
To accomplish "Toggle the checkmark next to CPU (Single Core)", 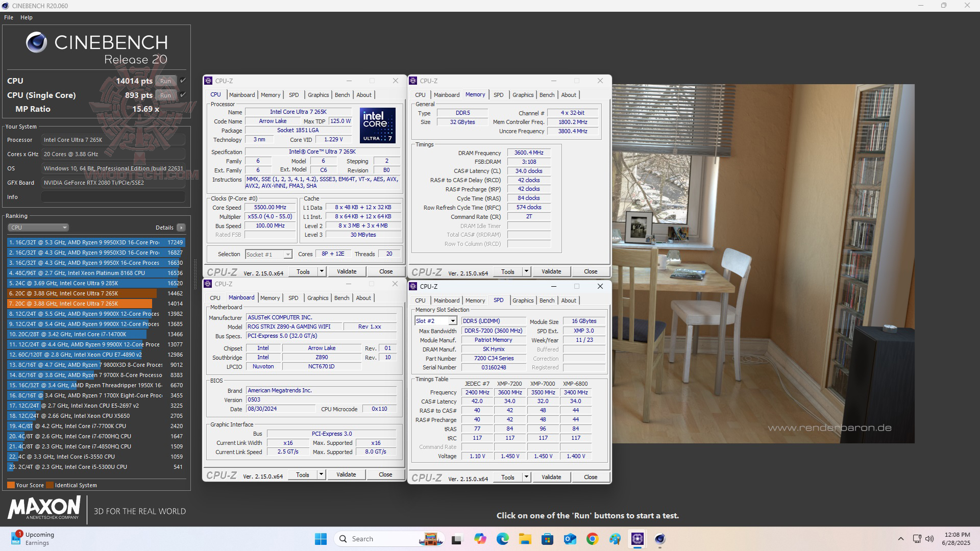I will point(182,95).
